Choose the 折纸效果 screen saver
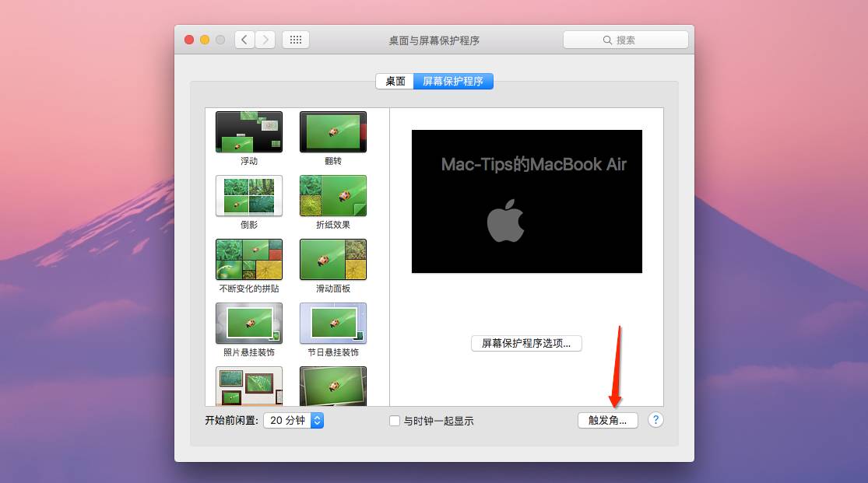 pos(332,195)
